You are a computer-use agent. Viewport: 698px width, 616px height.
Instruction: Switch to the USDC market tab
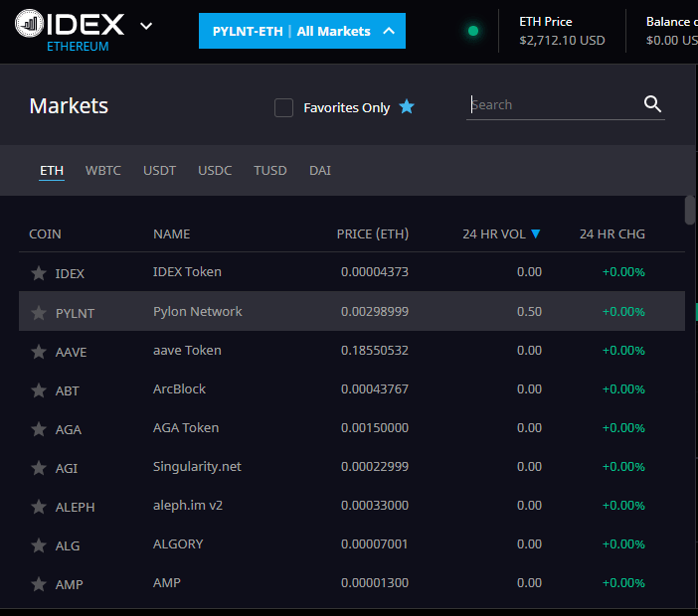215,170
